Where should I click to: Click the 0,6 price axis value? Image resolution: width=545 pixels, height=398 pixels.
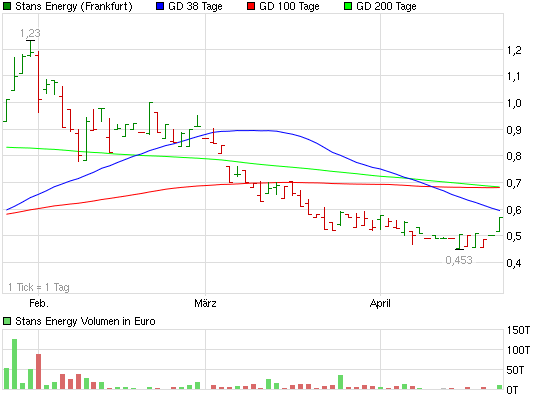(514, 210)
